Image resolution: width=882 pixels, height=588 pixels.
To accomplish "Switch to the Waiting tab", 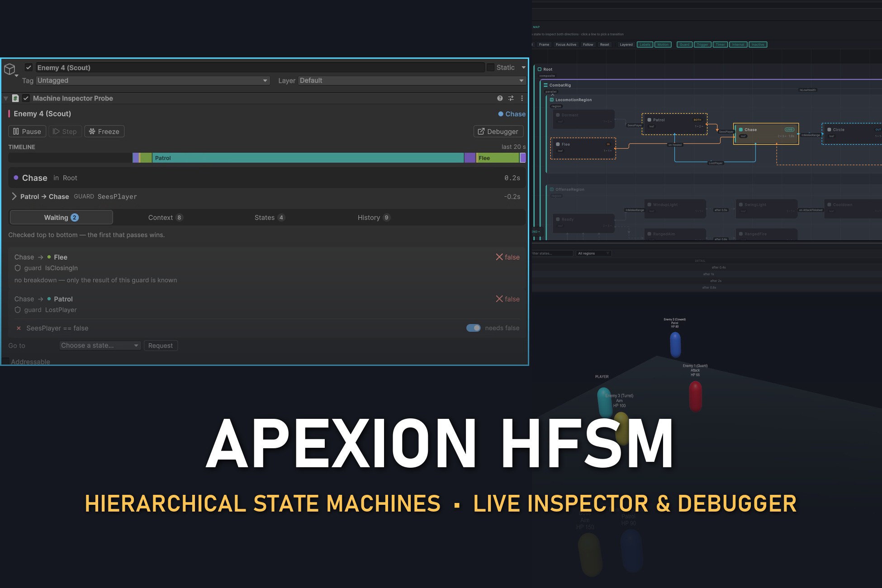I will (x=61, y=218).
